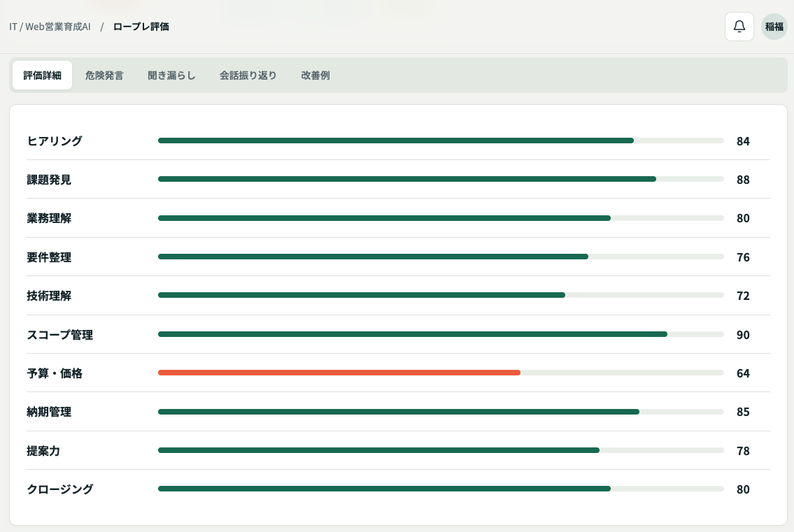The image size is (794, 532).
Task: Click the 課題発見 score 88
Action: 743,180
